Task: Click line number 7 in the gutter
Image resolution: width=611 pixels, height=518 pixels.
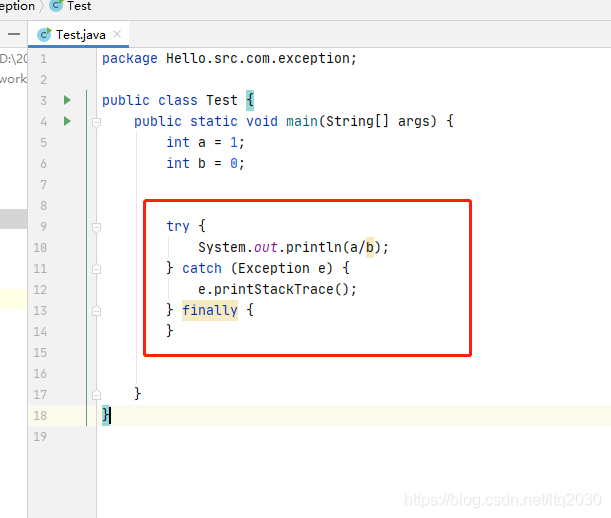Action: click(x=43, y=185)
